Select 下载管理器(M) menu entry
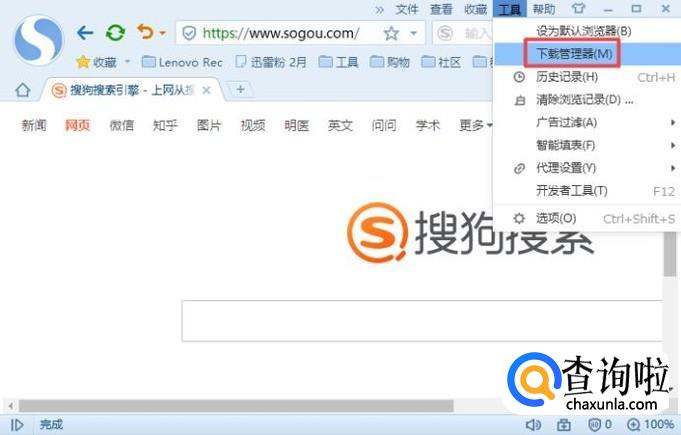The image size is (681, 435). point(586,54)
